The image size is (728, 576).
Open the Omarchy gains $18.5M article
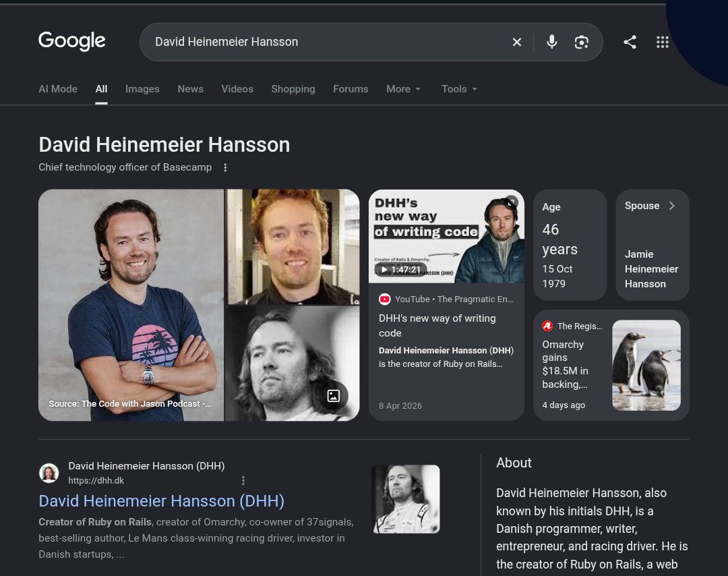pyautogui.click(x=565, y=365)
